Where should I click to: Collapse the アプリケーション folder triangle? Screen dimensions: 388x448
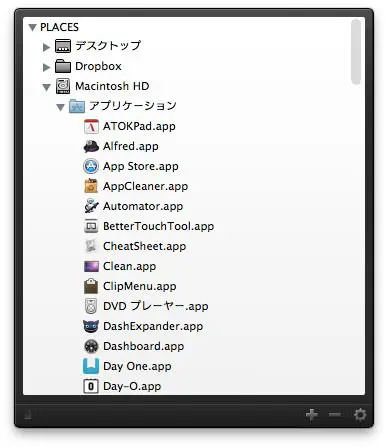(60, 107)
